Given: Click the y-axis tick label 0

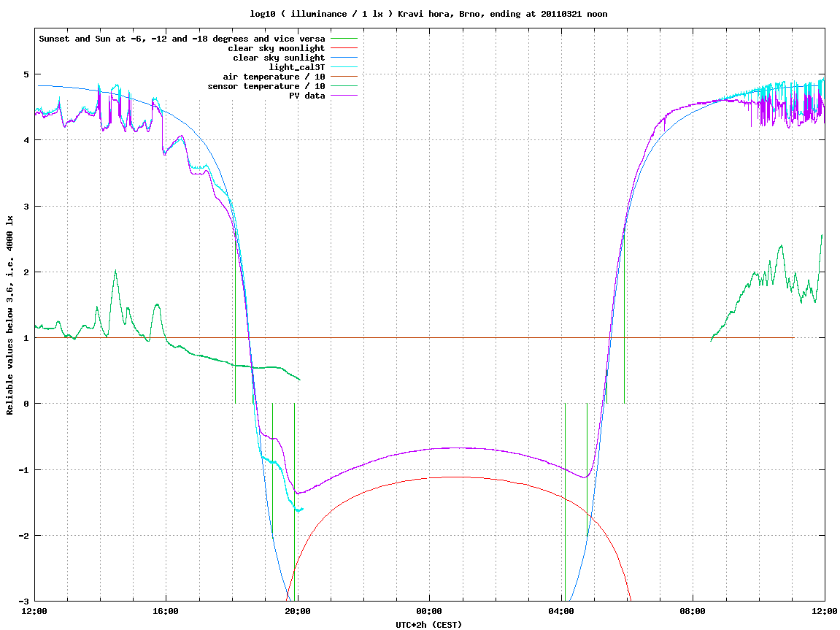Looking at the screenshot, I should tap(26, 404).
